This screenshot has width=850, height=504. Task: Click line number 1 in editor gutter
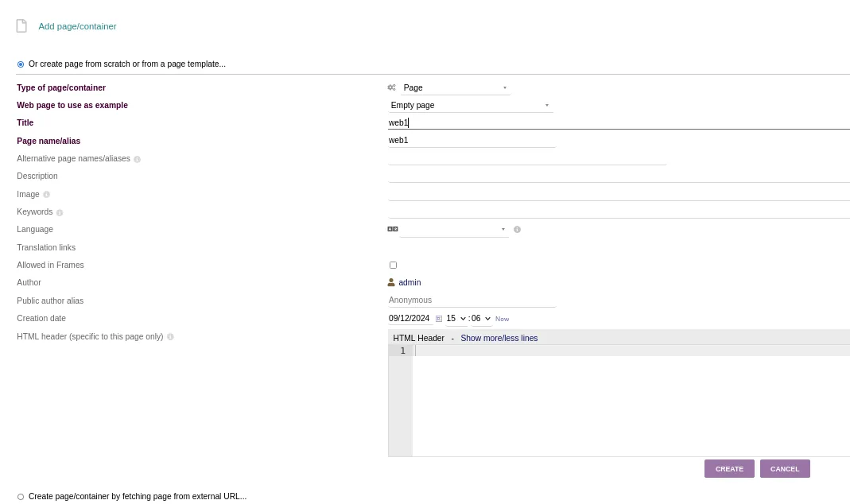[402, 351]
